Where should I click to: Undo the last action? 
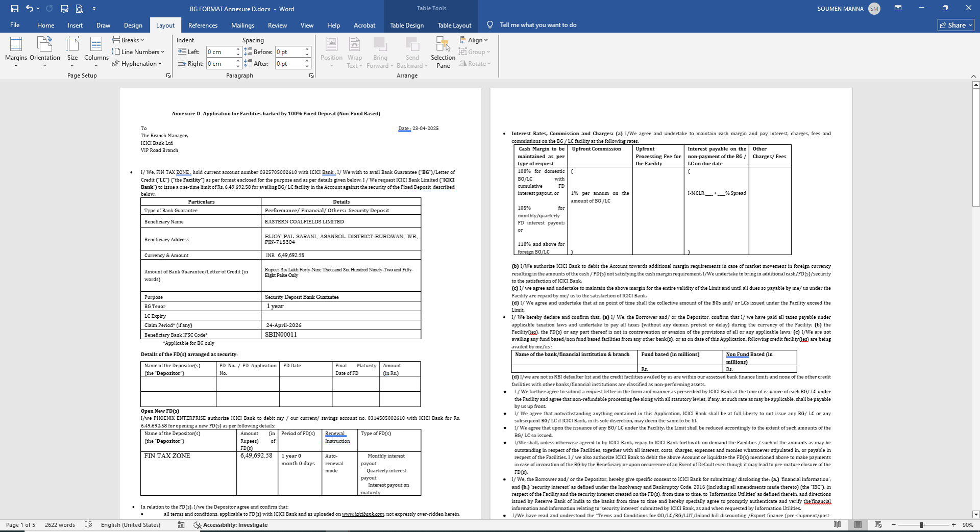(29, 9)
